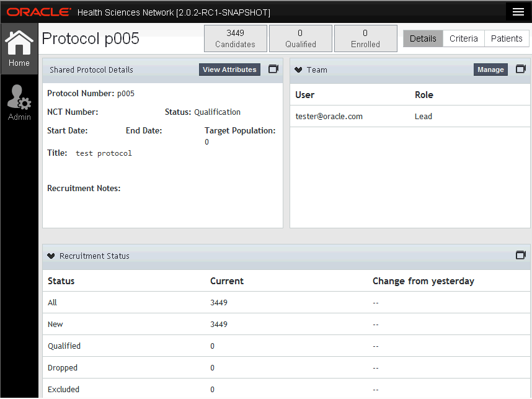Open the hamburger menu in the header

pos(518,12)
